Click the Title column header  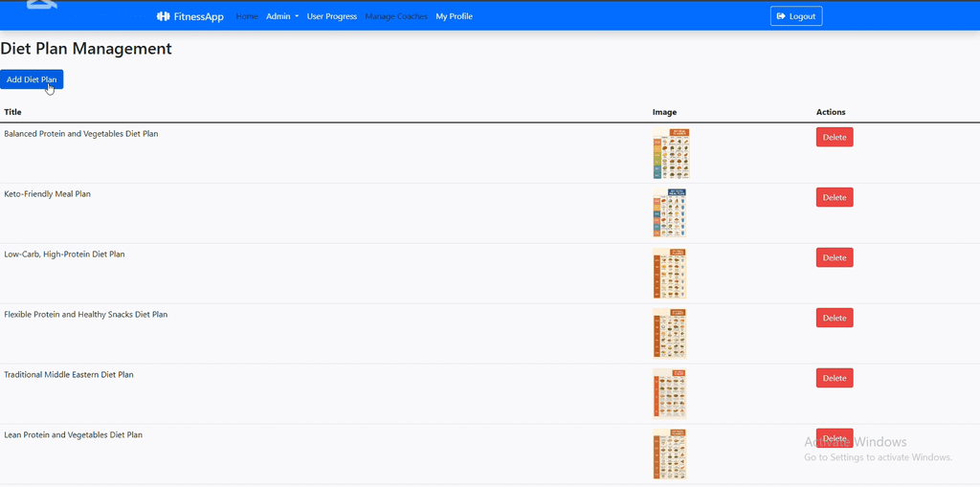click(x=12, y=112)
